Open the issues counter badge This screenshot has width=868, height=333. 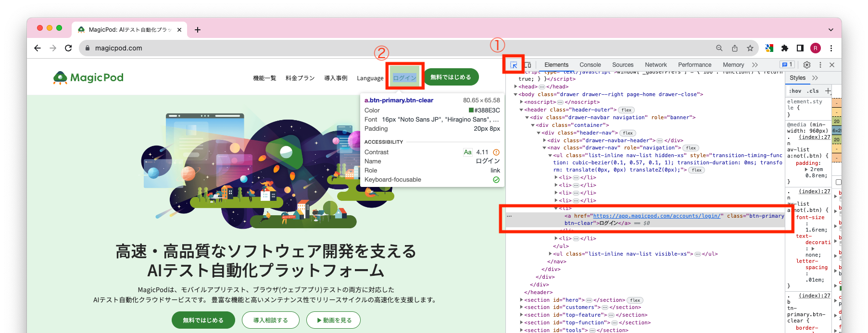(787, 64)
